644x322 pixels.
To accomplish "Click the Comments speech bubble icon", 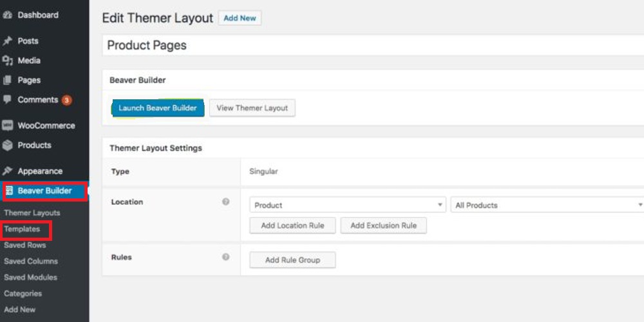I will click(x=7, y=100).
